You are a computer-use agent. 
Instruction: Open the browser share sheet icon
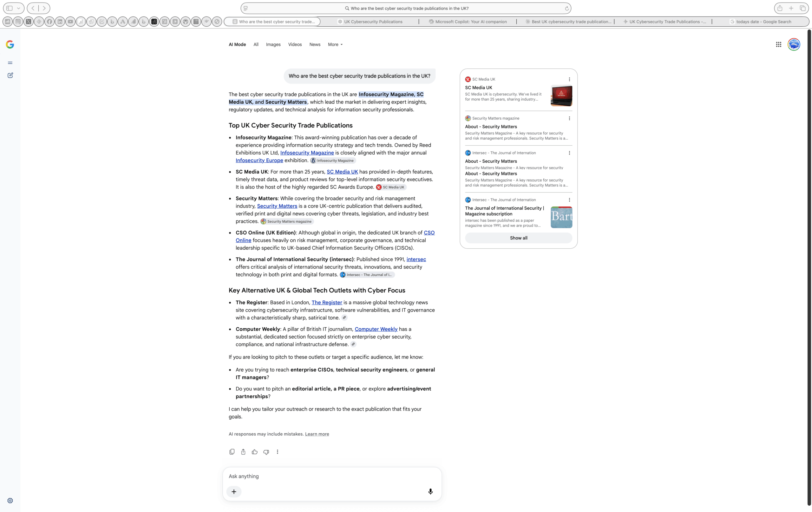780,8
